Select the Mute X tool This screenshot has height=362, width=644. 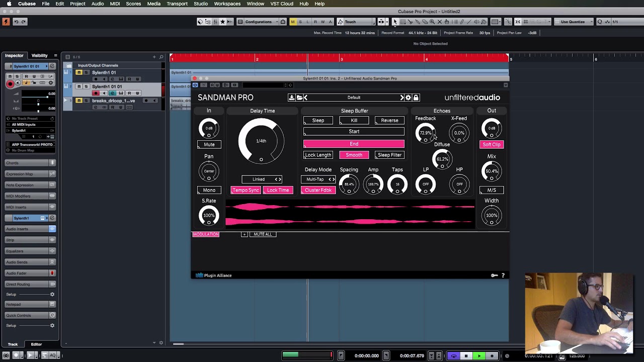click(x=440, y=22)
